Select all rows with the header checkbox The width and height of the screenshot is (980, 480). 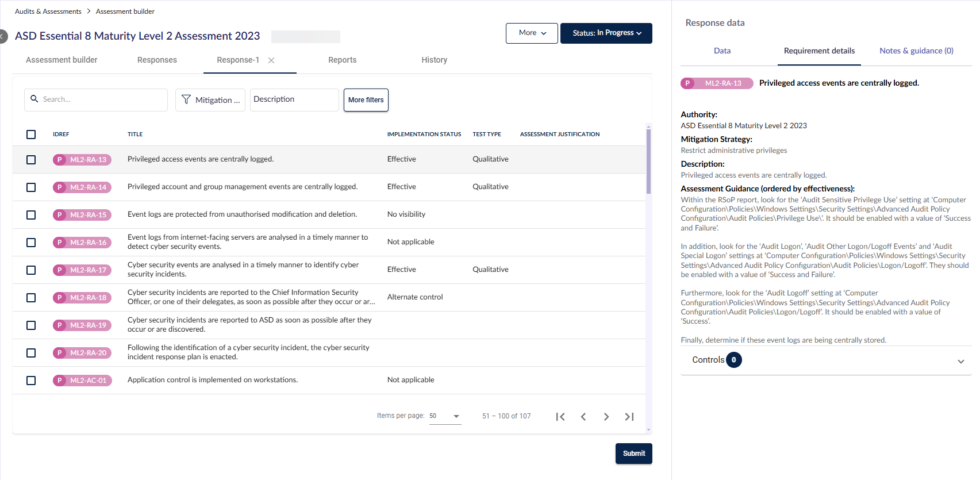click(31, 135)
